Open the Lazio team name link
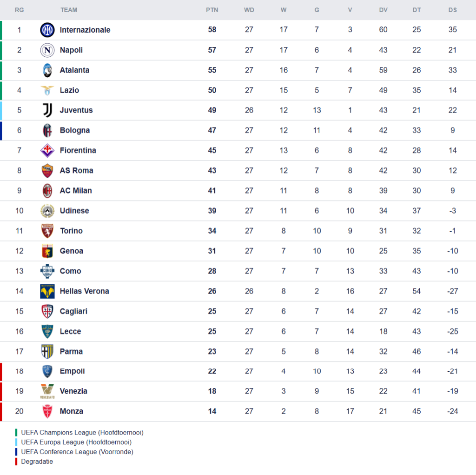Viewport: 476px width, 475px height. (69, 90)
